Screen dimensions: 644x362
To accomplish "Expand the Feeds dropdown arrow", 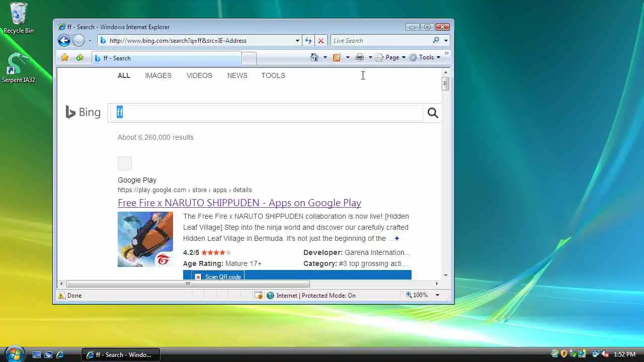I will point(348,57).
